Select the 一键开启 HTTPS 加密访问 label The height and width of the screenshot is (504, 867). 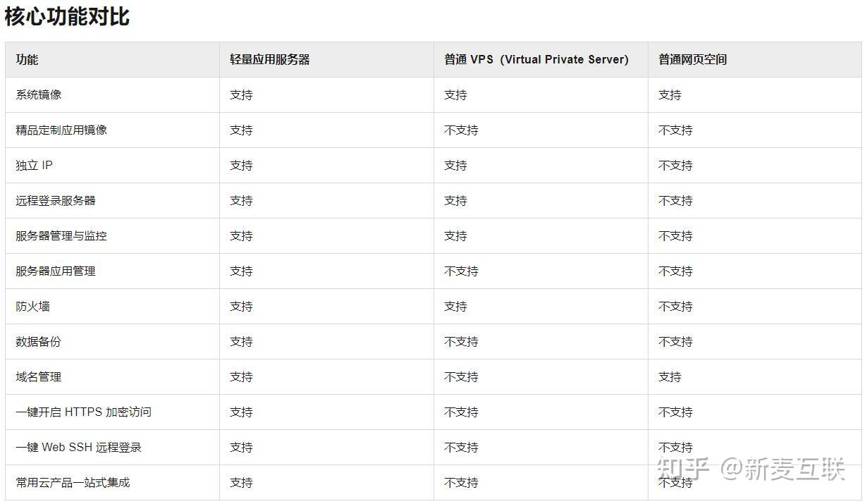[x=83, y=412]
